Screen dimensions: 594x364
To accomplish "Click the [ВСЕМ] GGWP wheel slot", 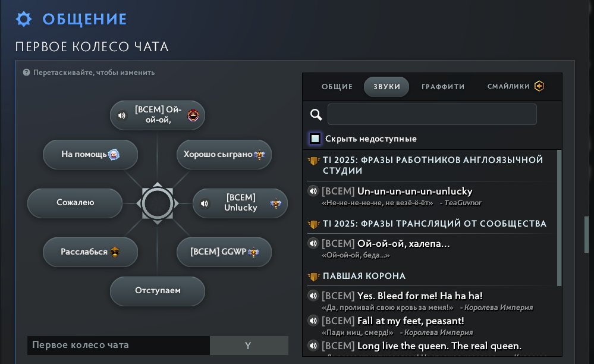I will coord(224,252).
